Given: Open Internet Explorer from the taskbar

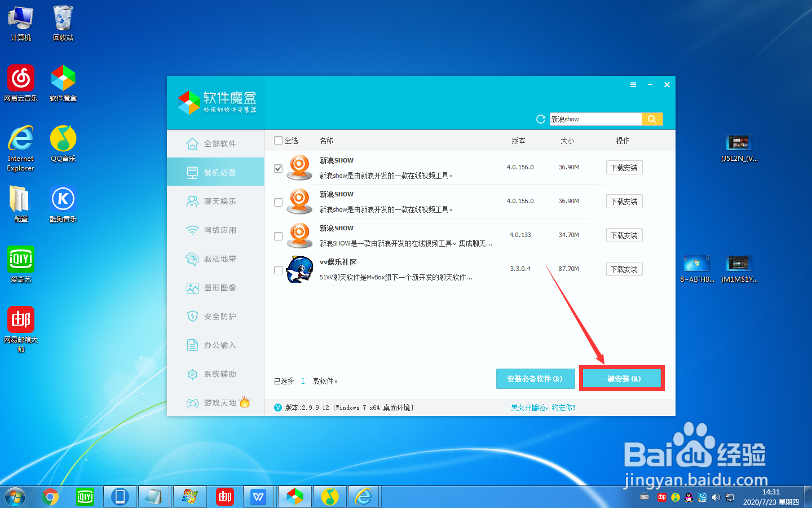Looking at the screenshot, I should pos(364,497).
